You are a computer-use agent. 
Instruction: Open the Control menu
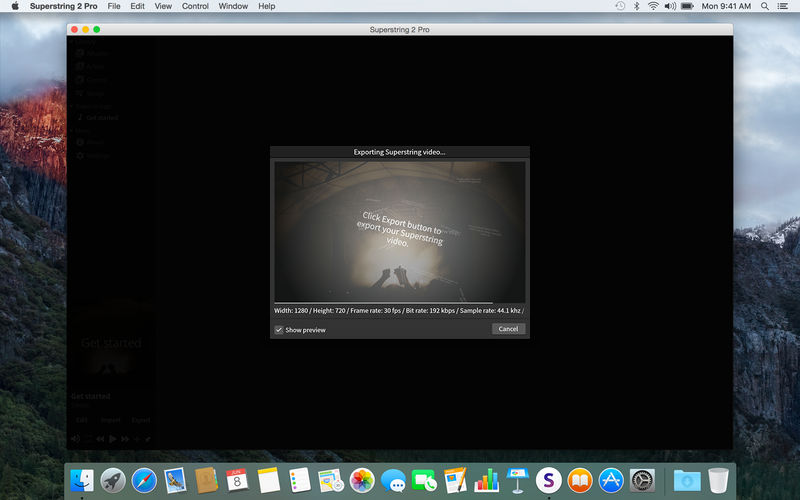pos(195,6)
